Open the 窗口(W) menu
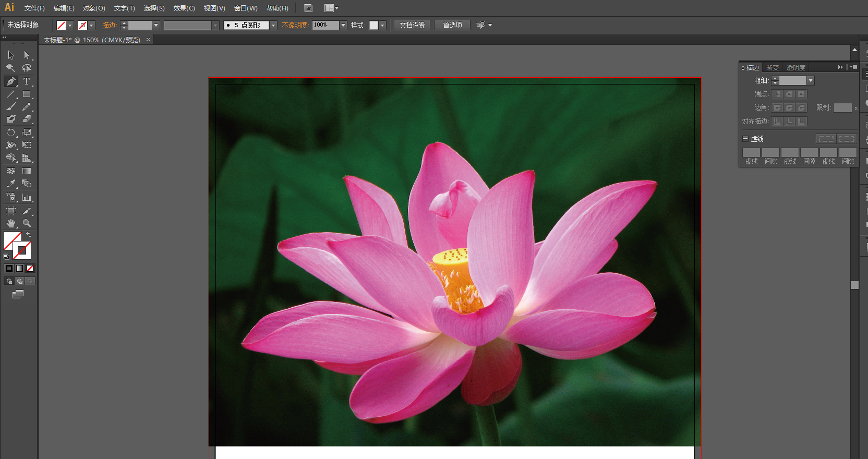Viewport: 868px width, 459px height. coord(246,8)
